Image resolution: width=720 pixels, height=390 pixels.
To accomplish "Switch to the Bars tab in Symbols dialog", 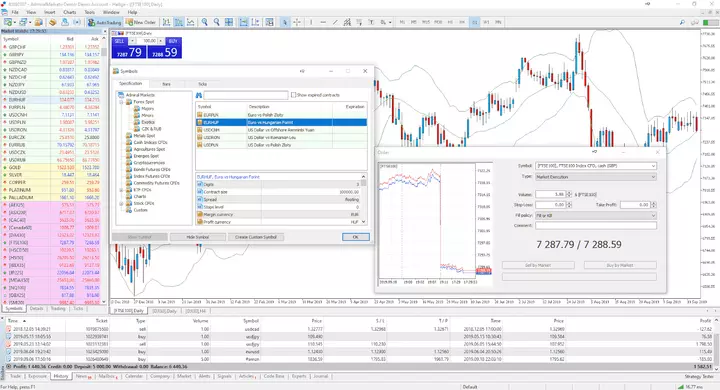I will pos(166,84).
